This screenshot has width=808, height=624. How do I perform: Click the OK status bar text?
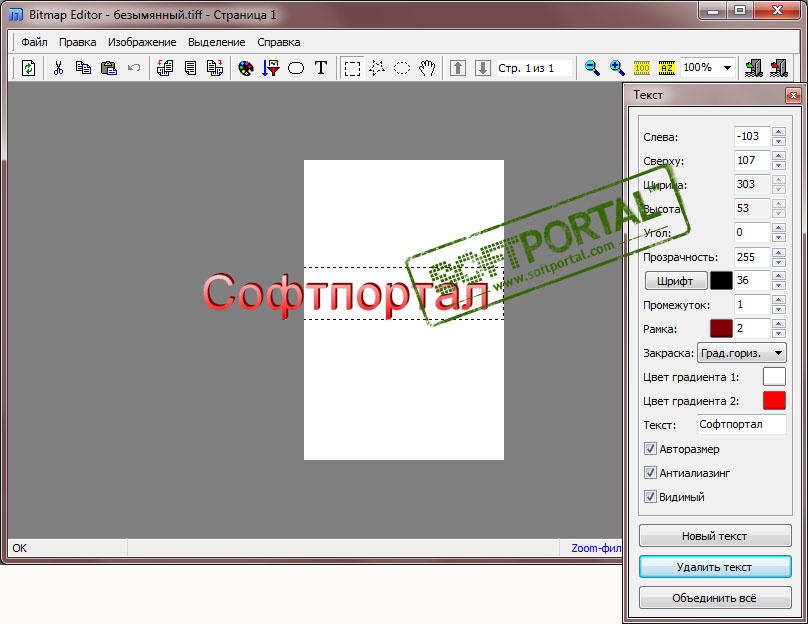coord(20,548)
